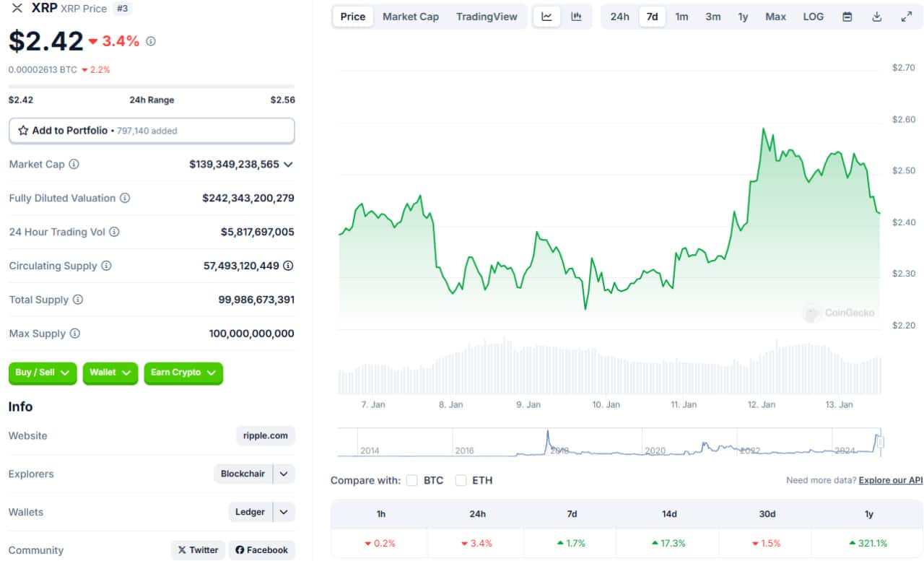Click info icon next to 57,493,120,449 value
The image size is (924, 561).
pyautogui.click(x=288, y=266)
